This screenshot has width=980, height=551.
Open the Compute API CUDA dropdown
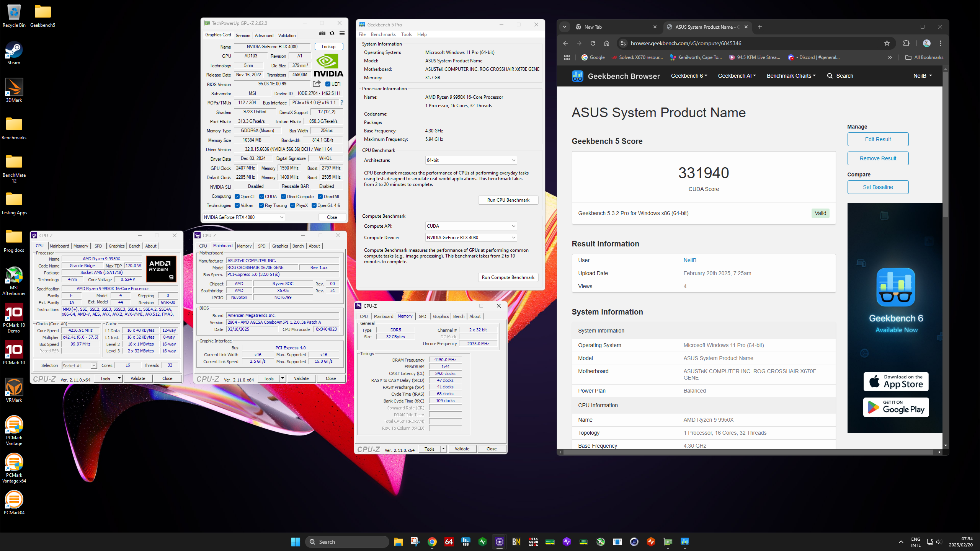tap(471, 226)
